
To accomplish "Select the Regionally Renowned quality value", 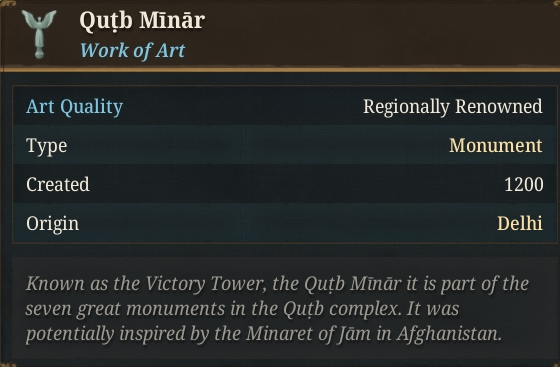I will click(453, 106).
